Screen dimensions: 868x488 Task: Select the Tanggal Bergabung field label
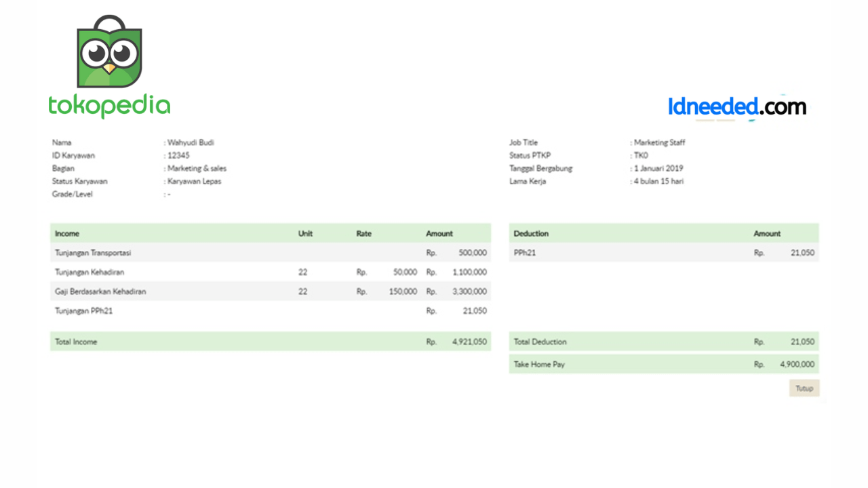coord(541,168)
